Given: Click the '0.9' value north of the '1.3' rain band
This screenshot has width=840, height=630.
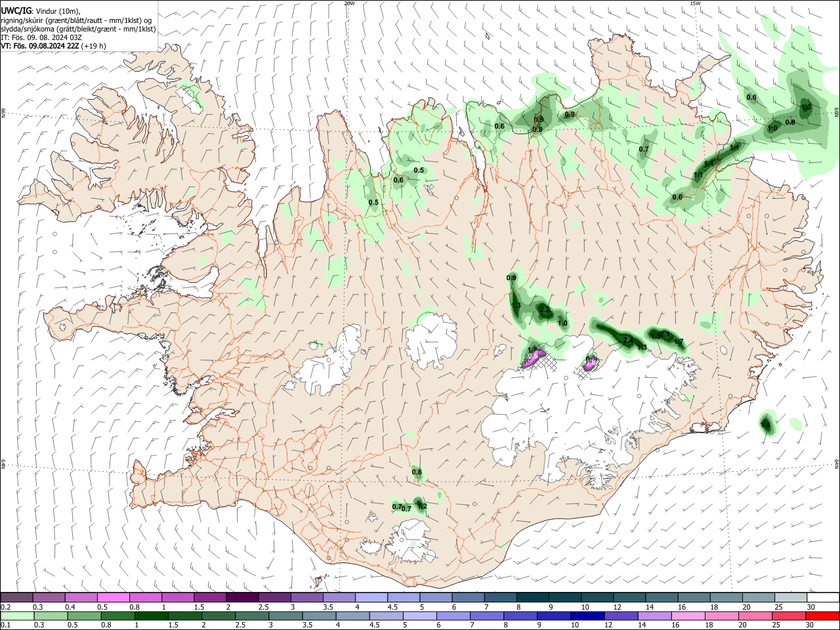Looking at the screenshot, I should tap(511, 278).
